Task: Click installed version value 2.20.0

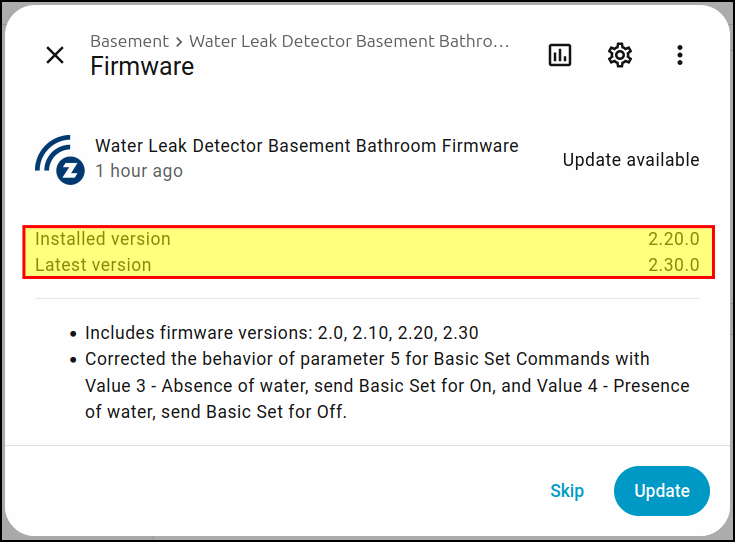Action: [x=673, y=239]
